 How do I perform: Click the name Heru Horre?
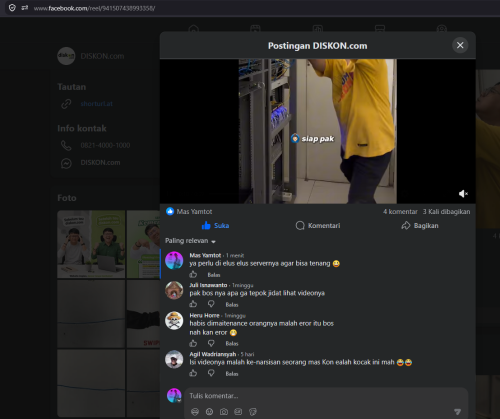[x=204, y=315]
